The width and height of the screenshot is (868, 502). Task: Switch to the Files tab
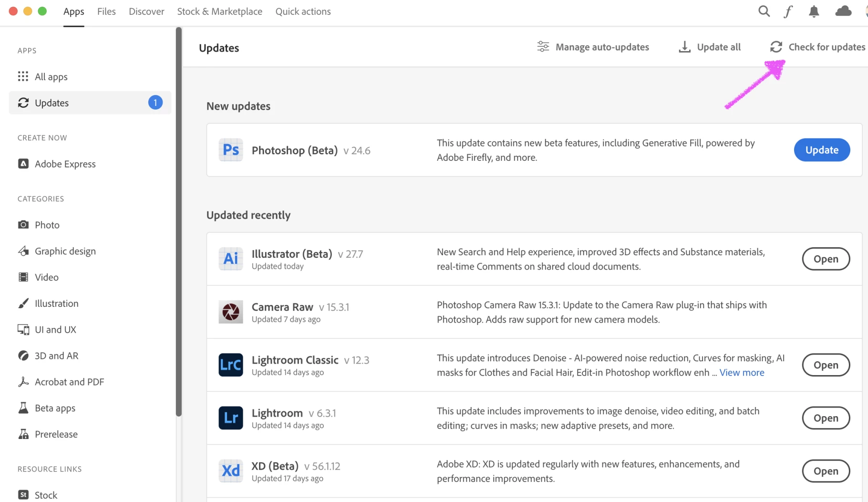coord(106,11)
